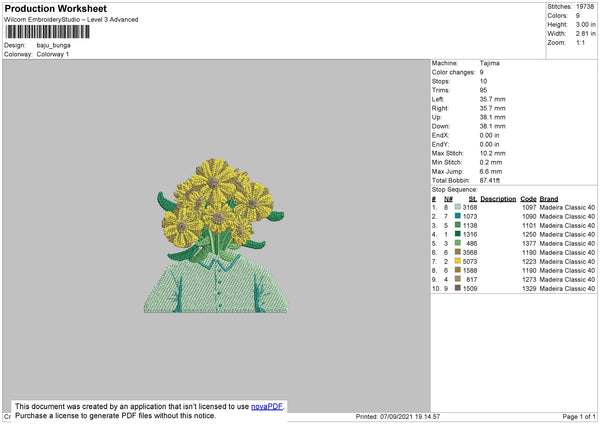Screen dimensions: 600x424
Task: Click the 'Printed: 07/09/2021 19.14.57' timestamp
Action: (398, 416)
